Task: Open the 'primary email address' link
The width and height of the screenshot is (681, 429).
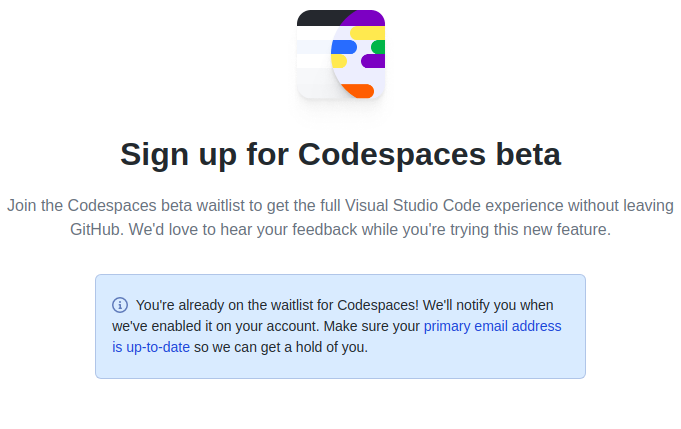Action: 493,326
